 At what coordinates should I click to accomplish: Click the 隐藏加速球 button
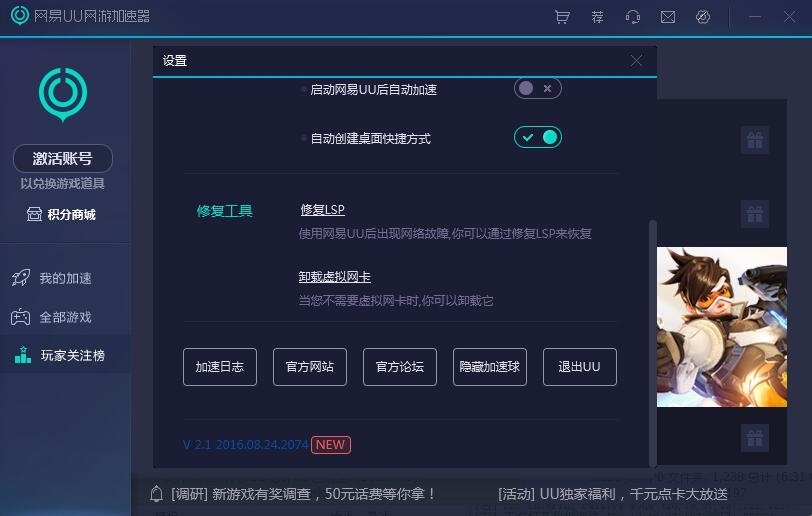[x=490, y=367]
